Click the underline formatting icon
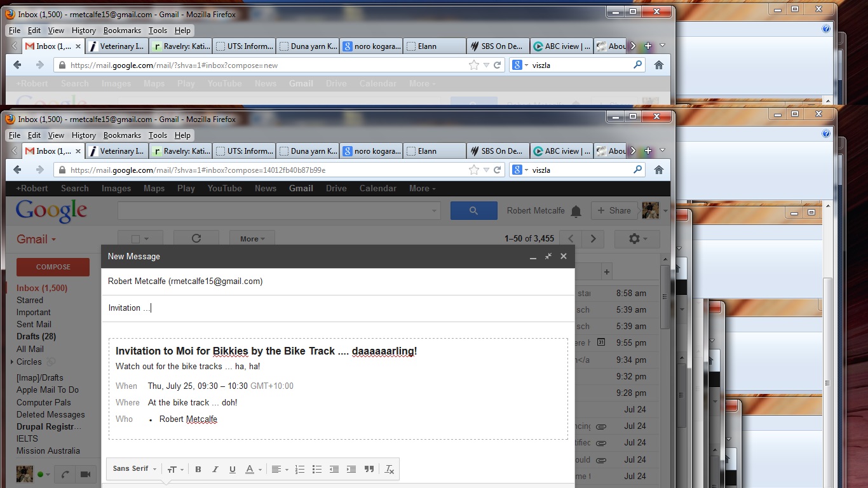Image resolution: width=868 pixels, height=488 pixels. (233, 470)
